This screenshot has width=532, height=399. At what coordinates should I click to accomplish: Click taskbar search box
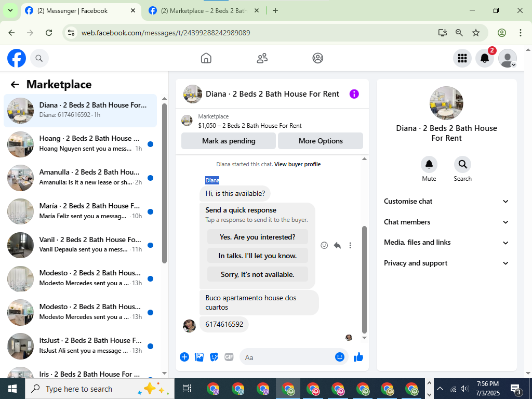(x=99, y=389)
